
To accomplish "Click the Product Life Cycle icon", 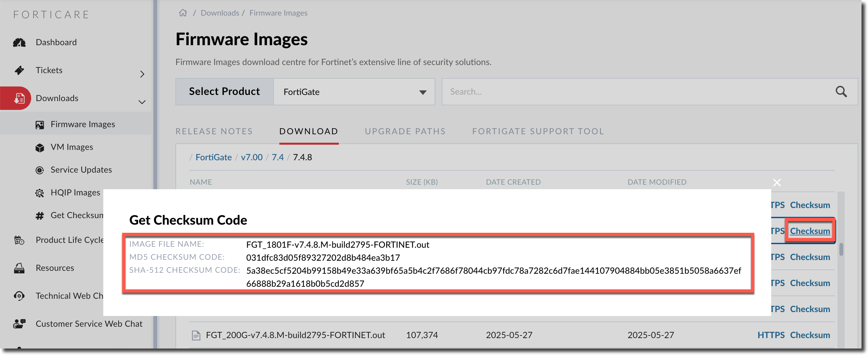I will (x=19, y=240).
